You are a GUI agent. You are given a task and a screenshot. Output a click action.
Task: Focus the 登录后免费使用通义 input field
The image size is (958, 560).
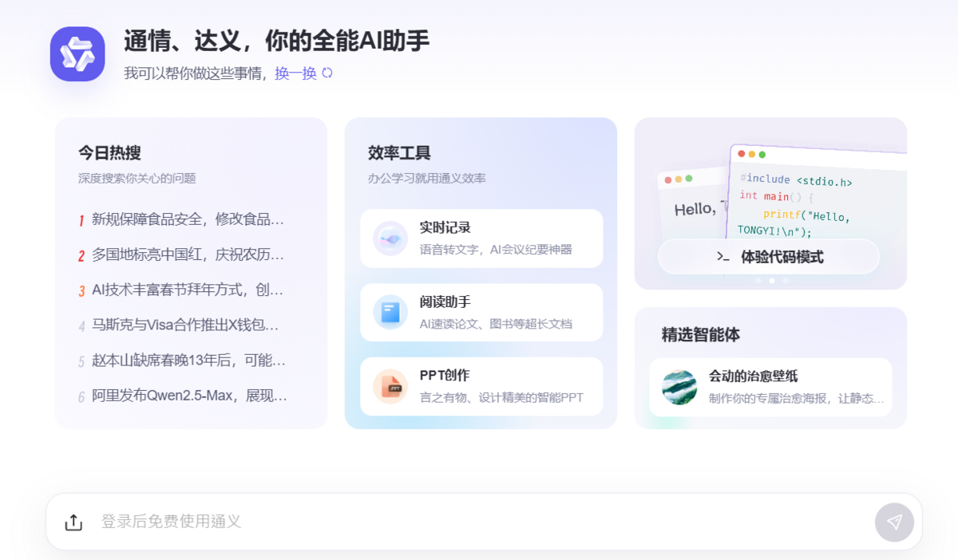pyautogui.click(x=482, y=522)
